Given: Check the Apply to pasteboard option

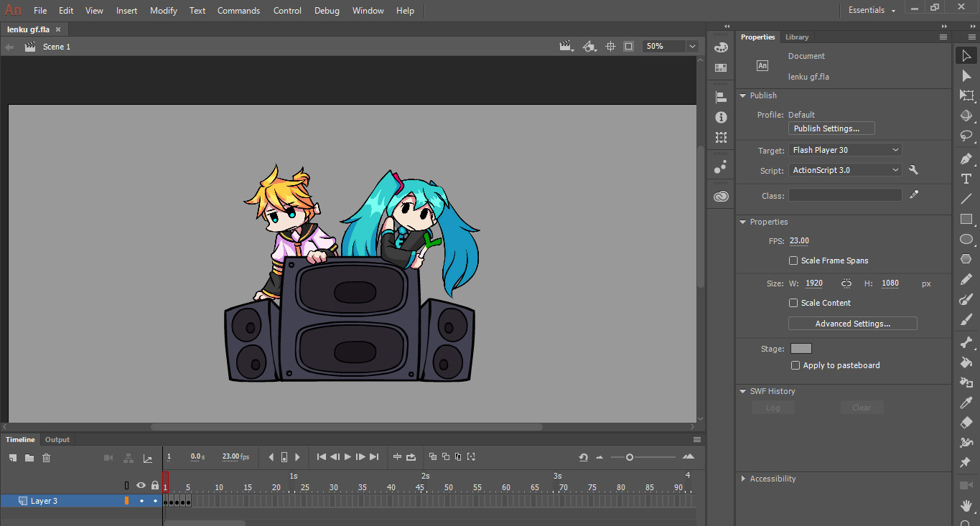Looking at the screenshot, I should point(795,365).
